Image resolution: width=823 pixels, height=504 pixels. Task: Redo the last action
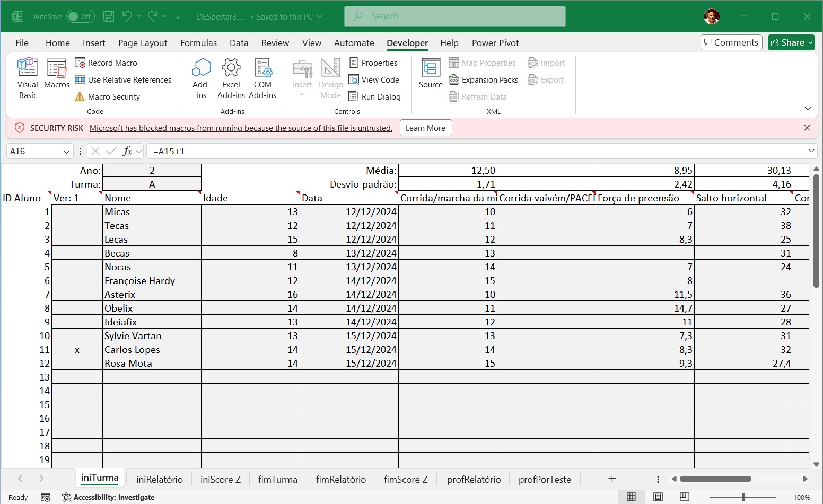click(153, 16)
